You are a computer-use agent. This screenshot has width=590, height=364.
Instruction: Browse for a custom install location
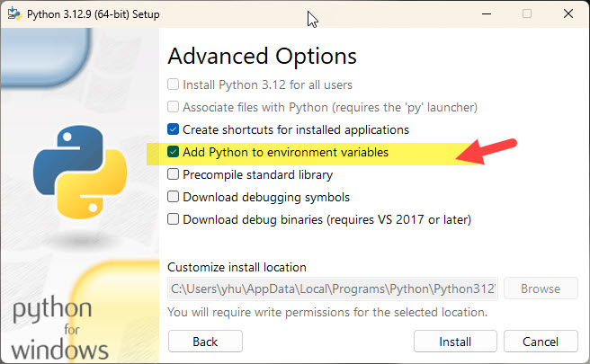tap(541, 289)
